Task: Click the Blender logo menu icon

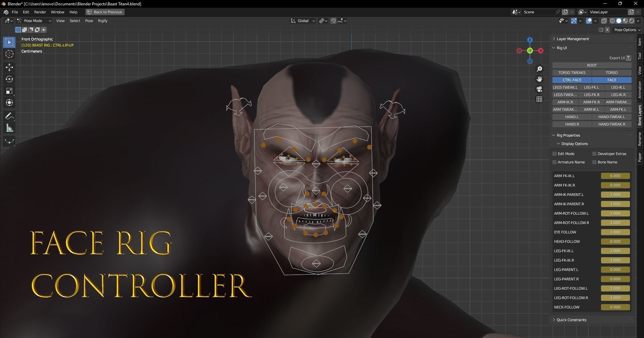Action: [x=6, y=12]
